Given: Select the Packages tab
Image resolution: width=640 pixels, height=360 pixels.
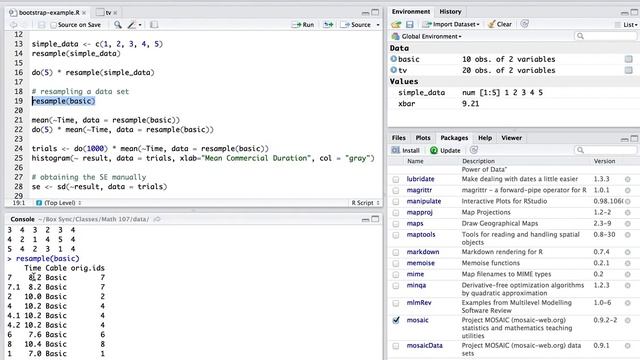Looking at the screenshot, I should click(454, 138).
